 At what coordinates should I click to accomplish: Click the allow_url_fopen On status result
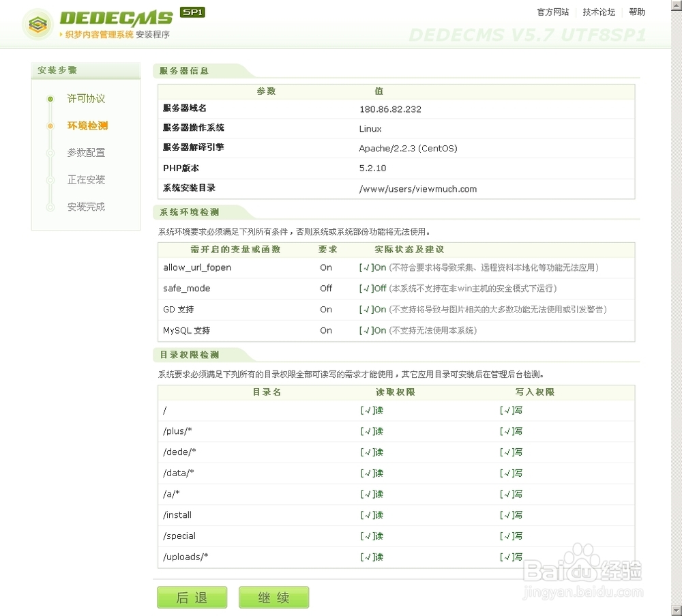coord(373,267)
